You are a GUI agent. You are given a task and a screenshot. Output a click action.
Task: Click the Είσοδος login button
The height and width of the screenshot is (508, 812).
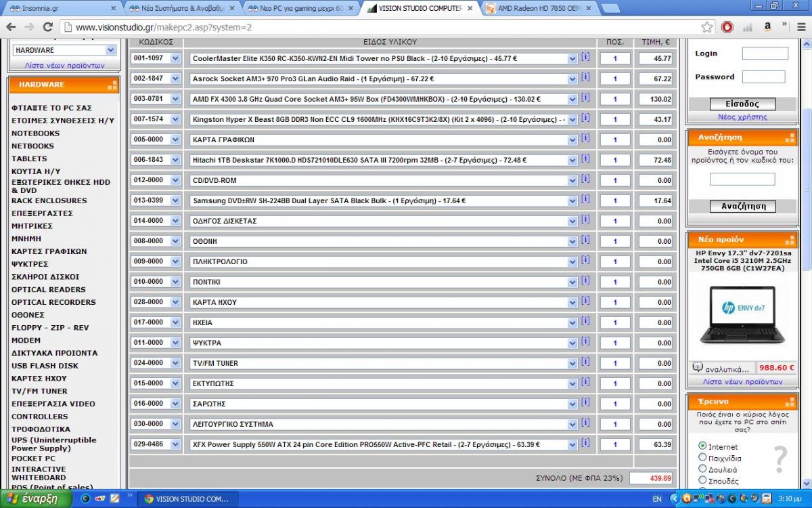[x=742, y=104]
